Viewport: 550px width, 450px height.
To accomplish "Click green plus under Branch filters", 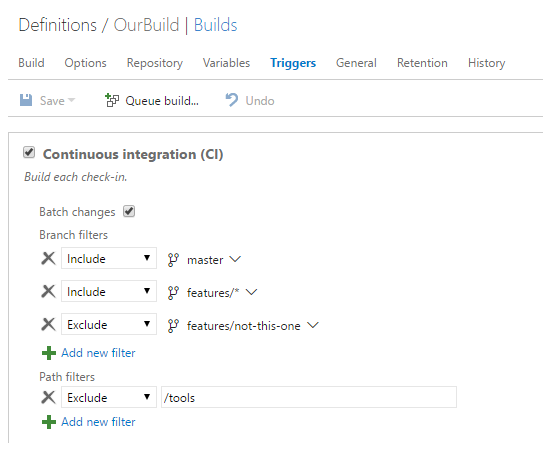I will click(x=49, y=353).
